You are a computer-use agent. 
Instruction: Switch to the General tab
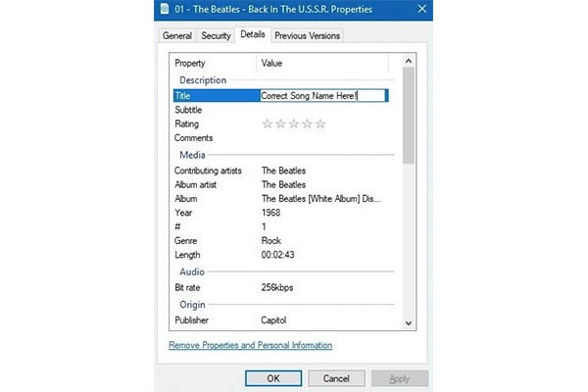(177, 35)
